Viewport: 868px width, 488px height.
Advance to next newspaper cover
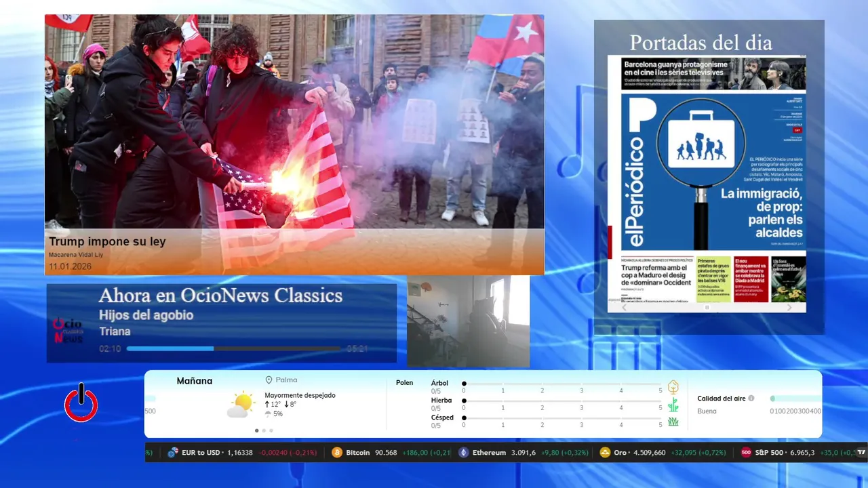(x=789, y=308)
